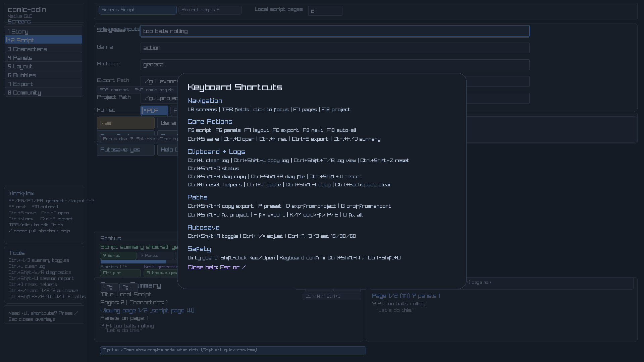Click the "Clipboard + Logs" heading
This screenshot has height=362, width=644.
pyautogui.click(x=216, y=152)
